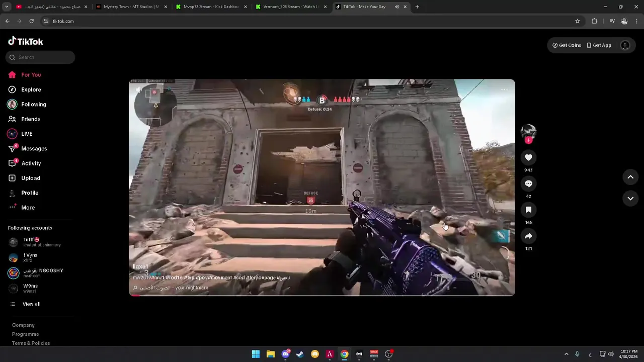Click the #movement hashtag in the caption
Image resolution: width=644 pixels, height=362 pixels.
219,278
